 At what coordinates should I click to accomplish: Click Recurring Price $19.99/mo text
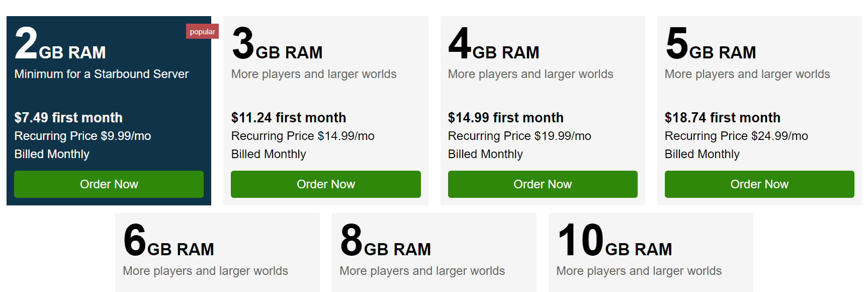[519, 136]
